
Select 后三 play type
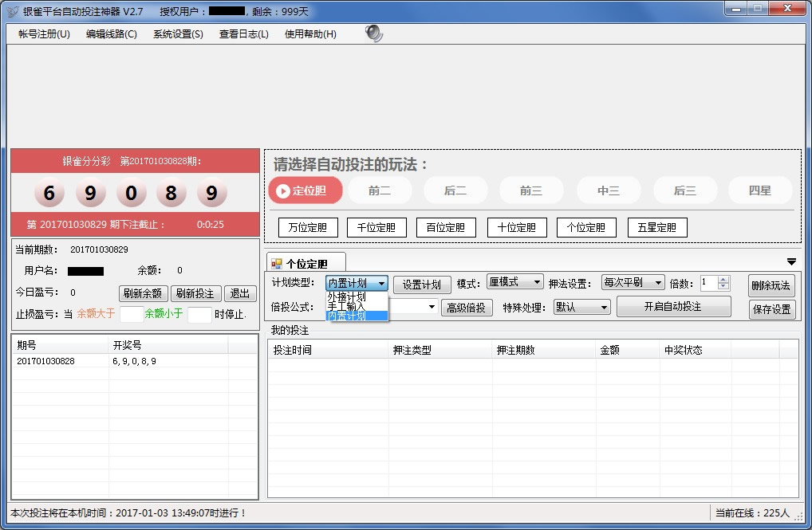point(684,190)
